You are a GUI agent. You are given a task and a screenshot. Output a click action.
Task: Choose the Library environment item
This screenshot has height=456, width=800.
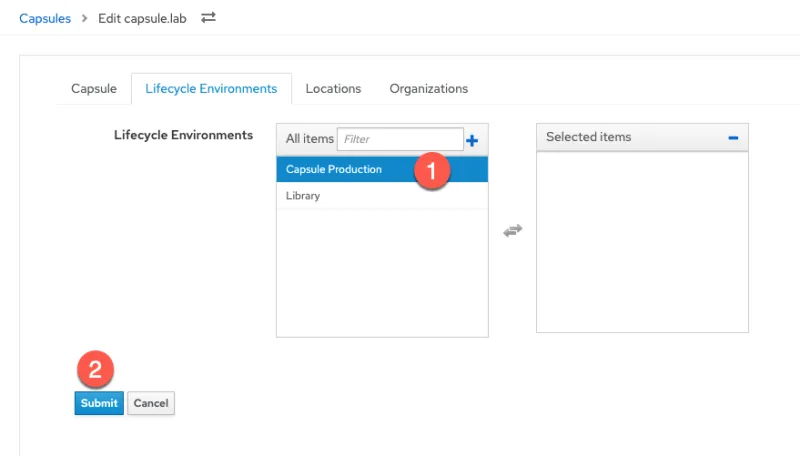[303, 196]
